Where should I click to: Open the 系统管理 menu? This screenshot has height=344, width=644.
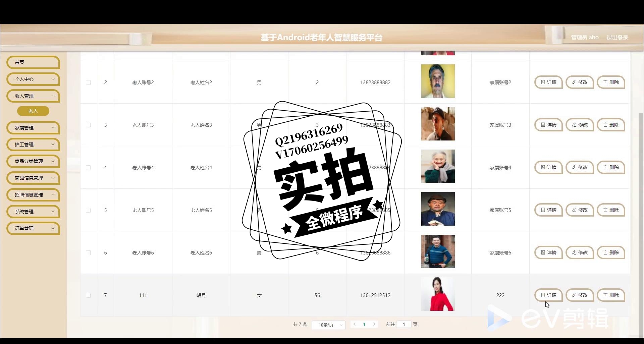[x=33, y=212]
